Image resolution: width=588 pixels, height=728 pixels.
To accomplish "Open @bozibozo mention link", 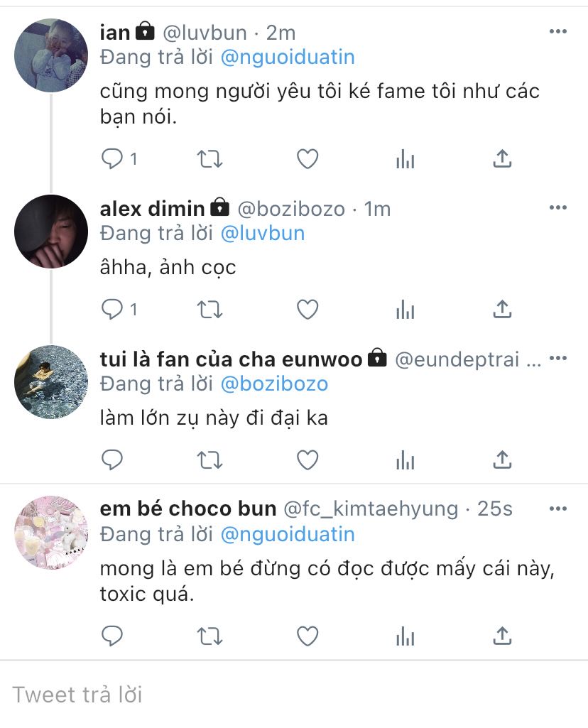I will [x=274, y=384].
